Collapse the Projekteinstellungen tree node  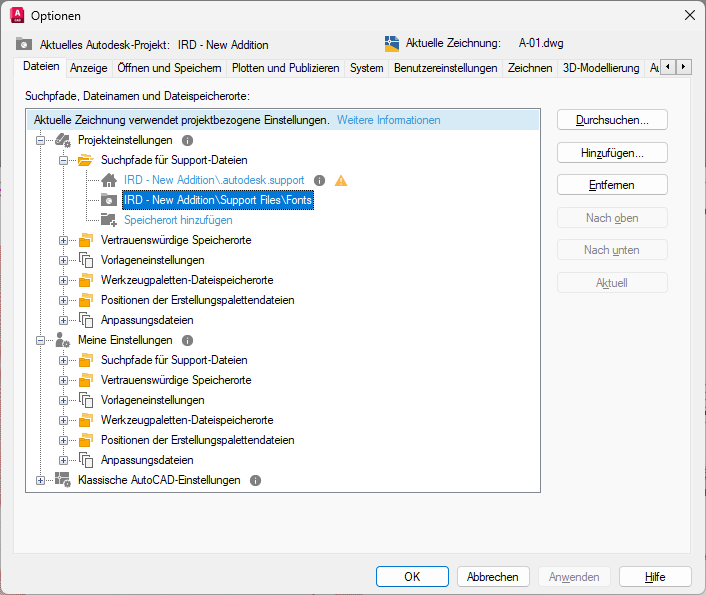click(41, 141)
